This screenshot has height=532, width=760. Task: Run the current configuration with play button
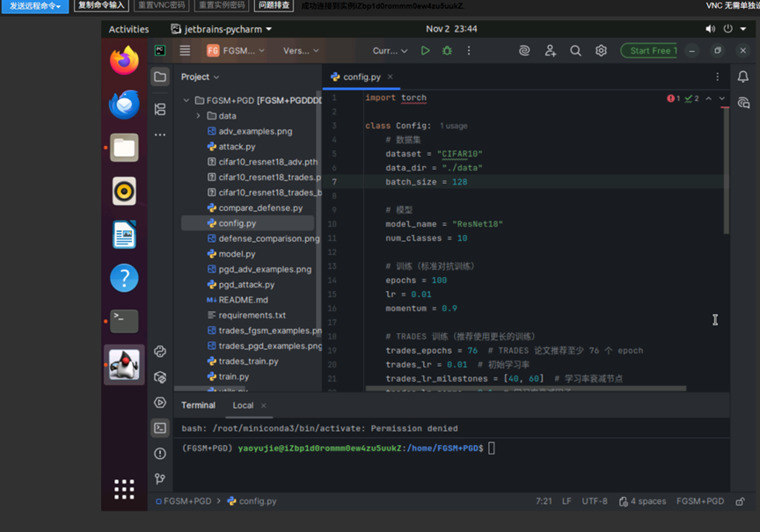point(426,51)
